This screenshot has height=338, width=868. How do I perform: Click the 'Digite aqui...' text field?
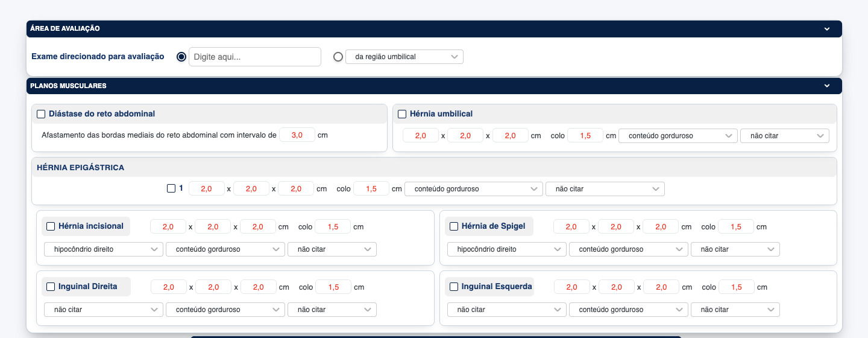click(254, 57)
